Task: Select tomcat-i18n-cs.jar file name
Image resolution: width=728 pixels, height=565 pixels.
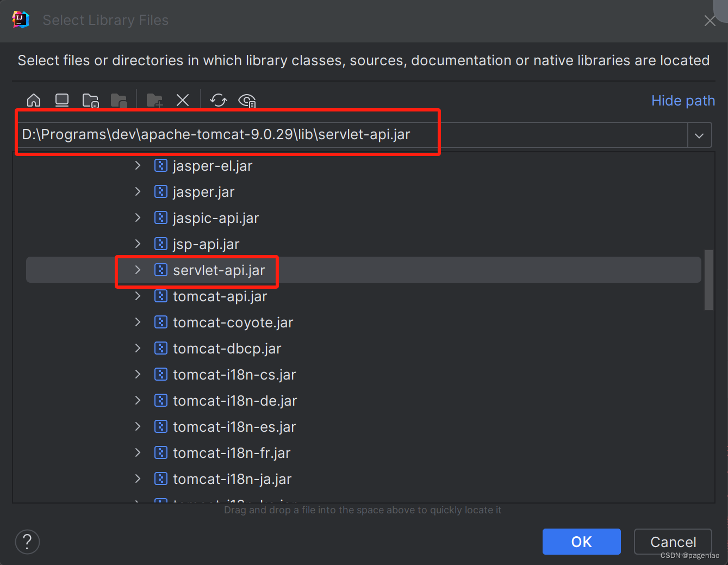Action: click(234, 375)
